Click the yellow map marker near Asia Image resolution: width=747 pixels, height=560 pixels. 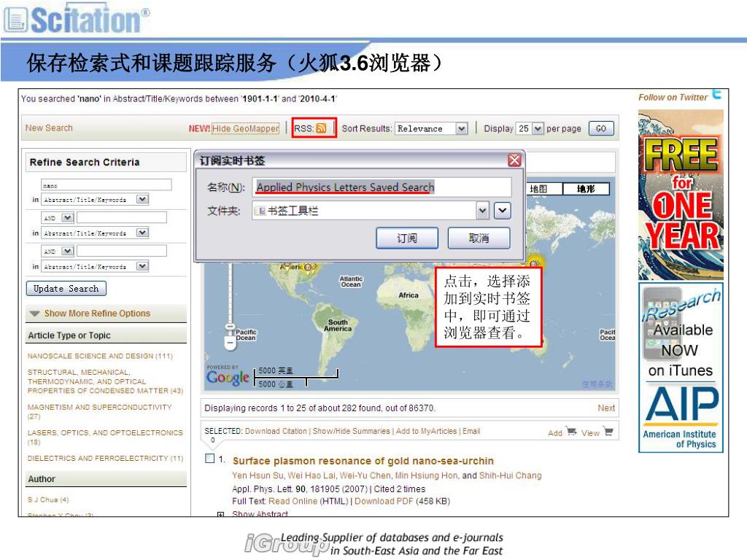coord(534,262)
